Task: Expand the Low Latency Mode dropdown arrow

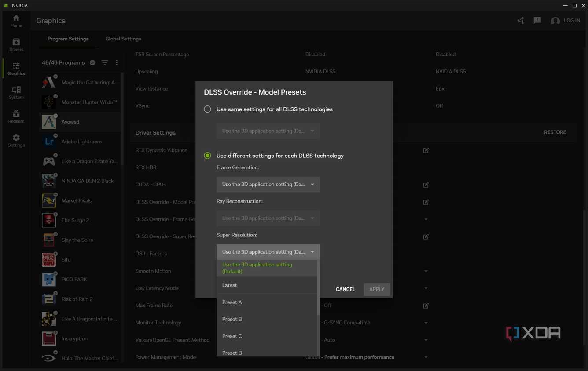Action: click(426, 288)
